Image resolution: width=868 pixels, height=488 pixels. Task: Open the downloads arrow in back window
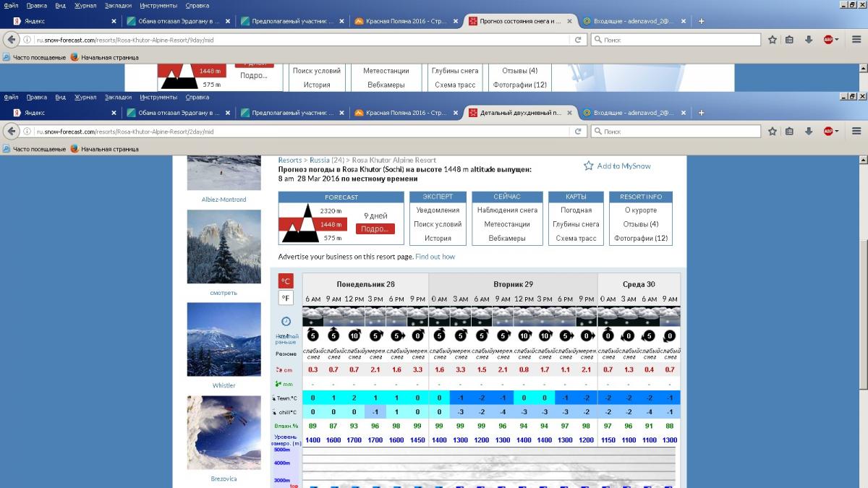click(809, 40)
